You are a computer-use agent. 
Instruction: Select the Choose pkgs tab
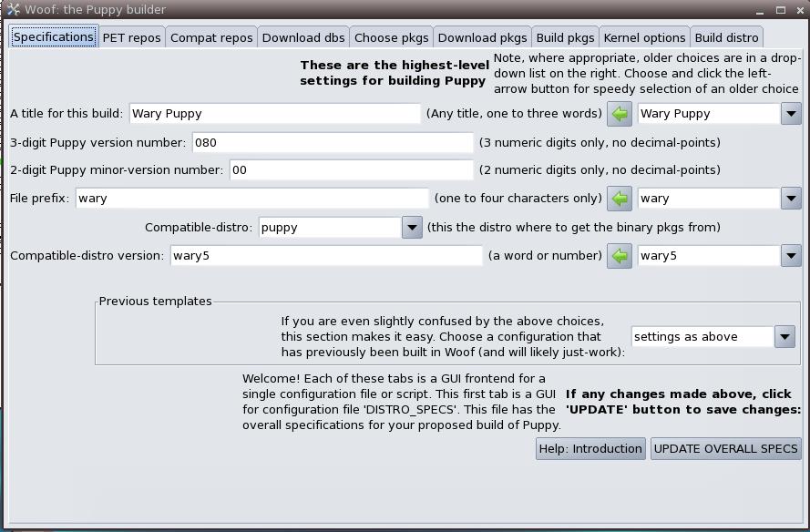pyautogui.click(x=391, y=37)
